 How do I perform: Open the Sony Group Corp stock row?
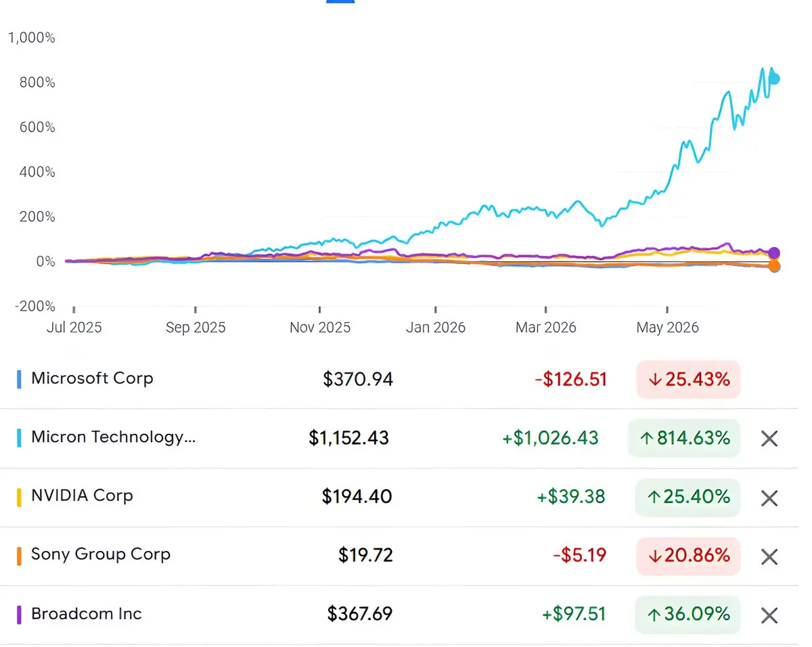point(399,556)
